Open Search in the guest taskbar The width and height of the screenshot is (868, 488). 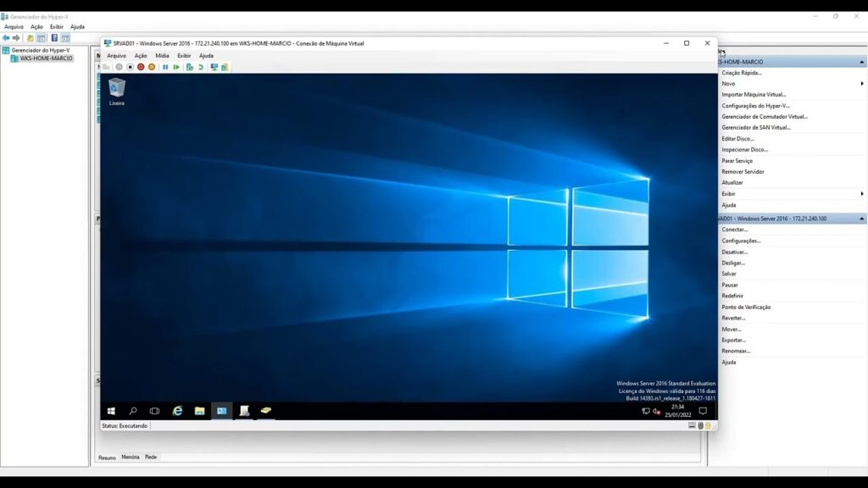133,411
